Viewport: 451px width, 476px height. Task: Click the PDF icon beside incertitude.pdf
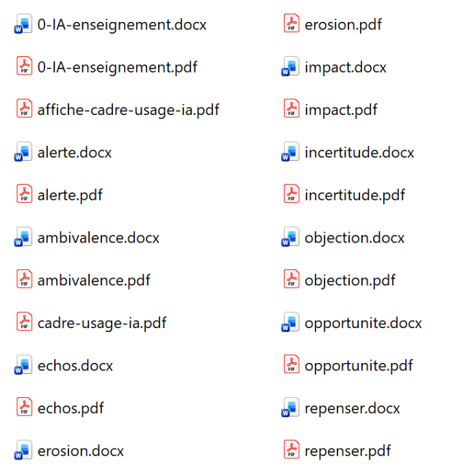pos(292,195)
